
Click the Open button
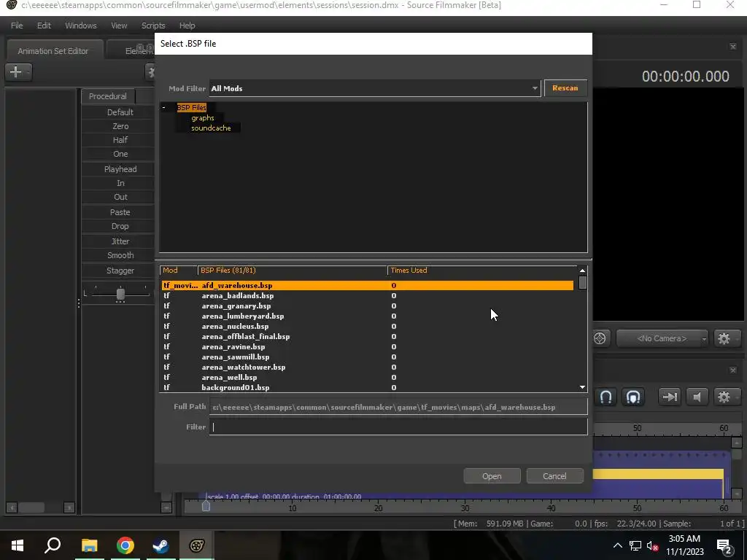click(492, 476)
